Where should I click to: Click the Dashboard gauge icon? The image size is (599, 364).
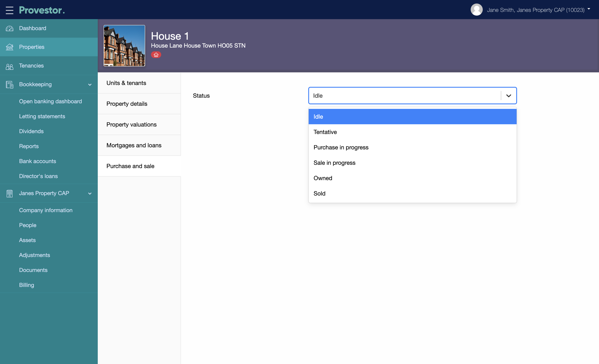click(x=10, y=28)
